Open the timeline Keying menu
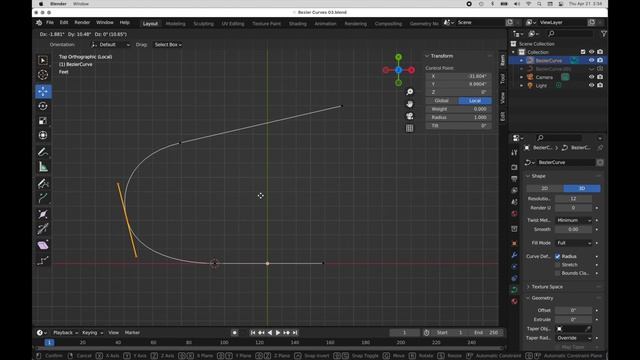The width and height of the screenshot is (640, 360). tap(92, 333)
